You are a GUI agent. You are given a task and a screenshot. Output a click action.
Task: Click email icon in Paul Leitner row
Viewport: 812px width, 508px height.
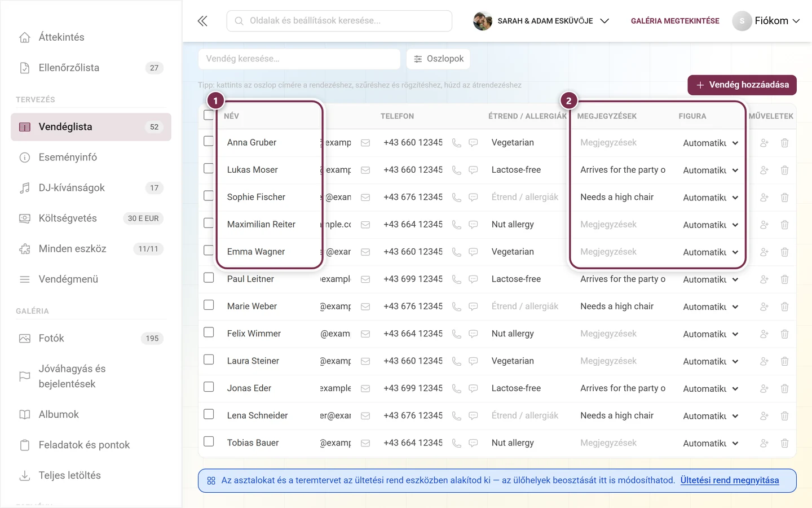[365, 279]
